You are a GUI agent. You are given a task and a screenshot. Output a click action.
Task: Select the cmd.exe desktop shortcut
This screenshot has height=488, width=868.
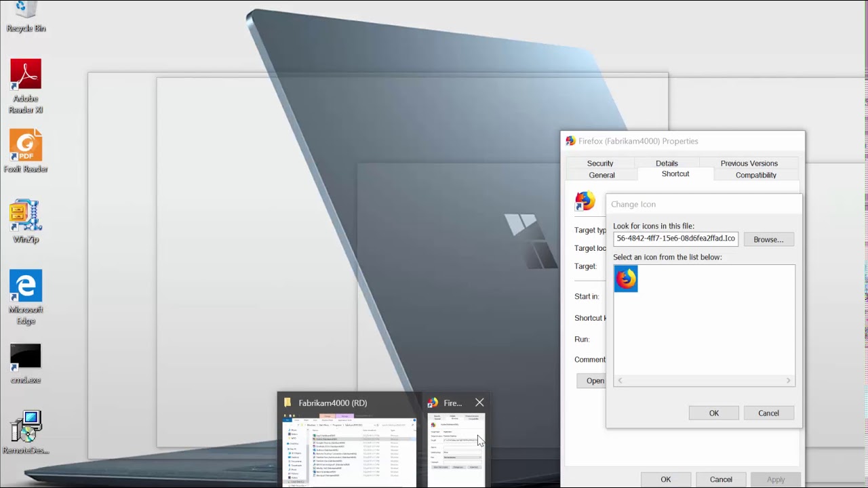tap(26, 364)
